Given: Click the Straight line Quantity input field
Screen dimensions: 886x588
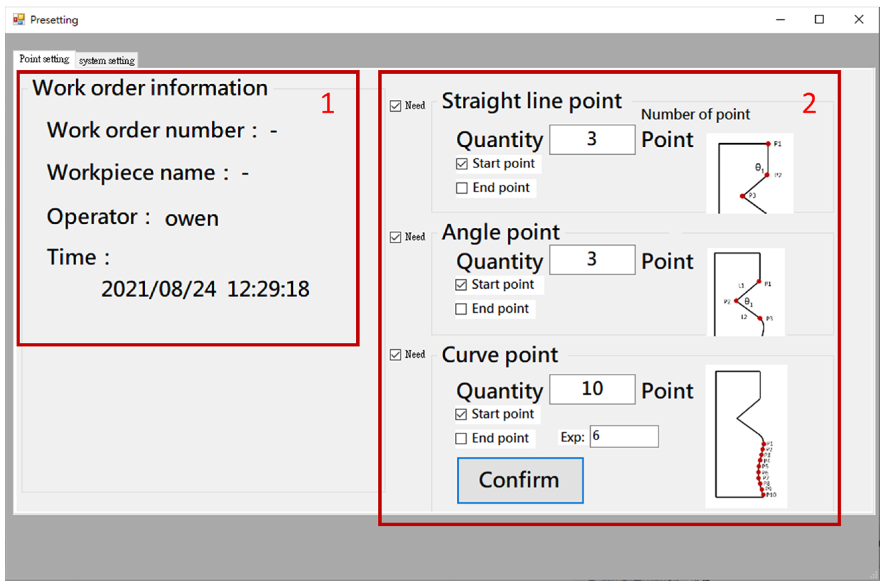Looking at the screenshot, I should (x=592, y=140).
